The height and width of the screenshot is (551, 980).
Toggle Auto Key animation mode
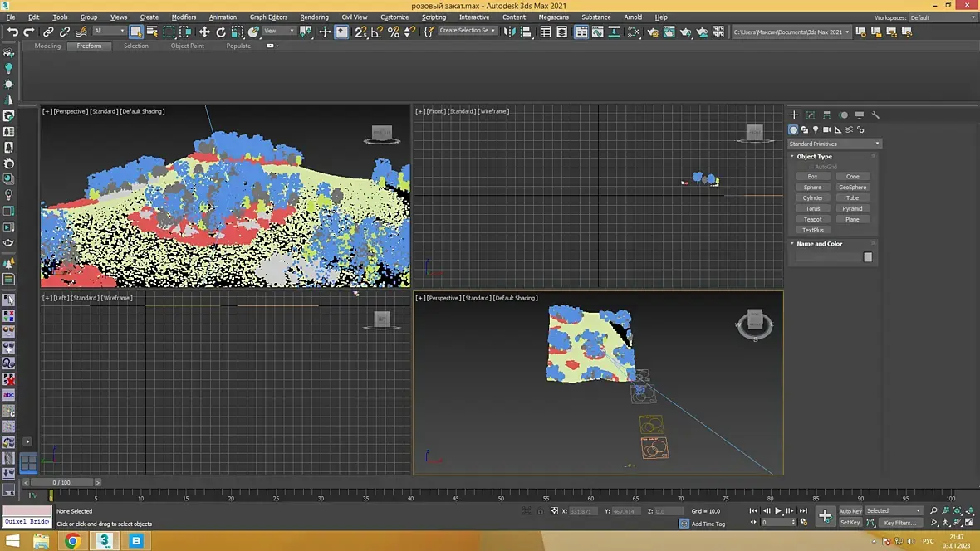(850, 511)
